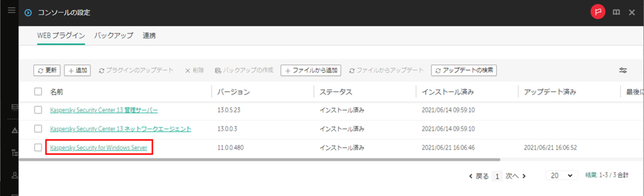Screen dimensions: 644x196
Task: Go to next page 次へ
Action: 516,176
